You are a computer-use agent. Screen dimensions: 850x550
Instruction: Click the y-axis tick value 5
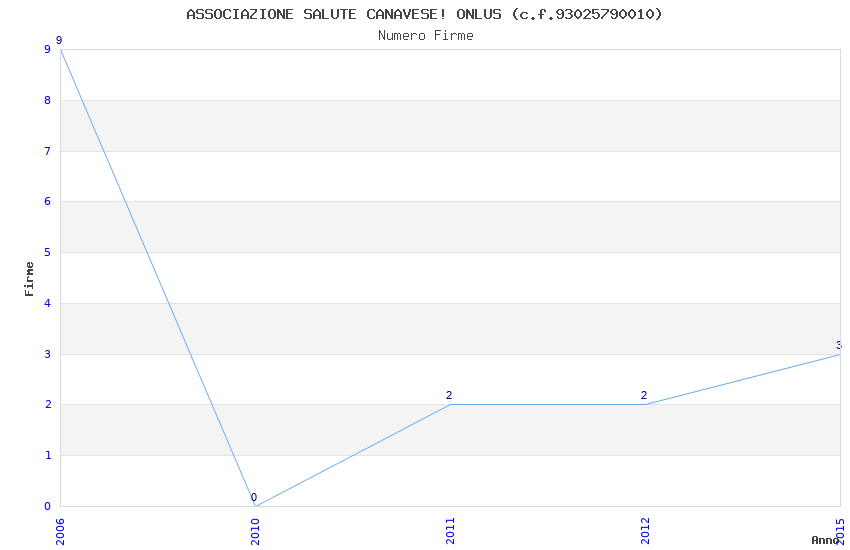point(48,253)
